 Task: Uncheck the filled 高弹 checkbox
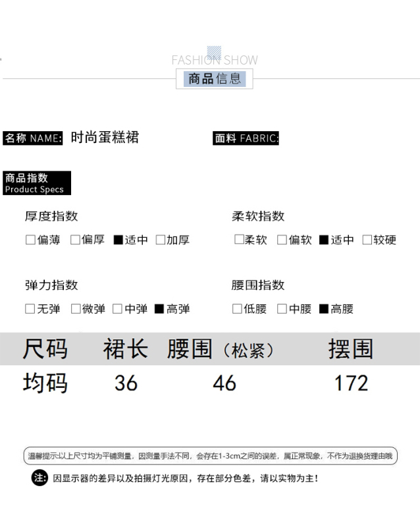click(159, 308)
